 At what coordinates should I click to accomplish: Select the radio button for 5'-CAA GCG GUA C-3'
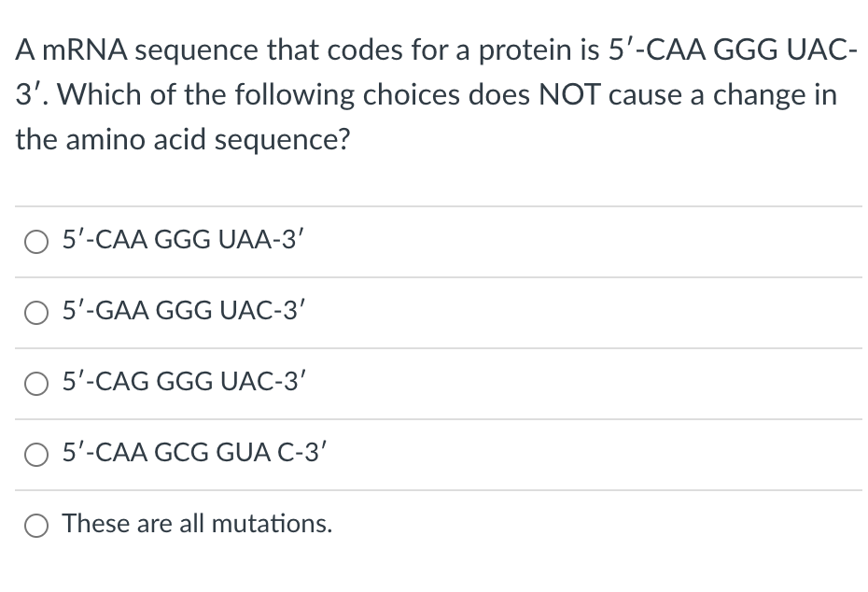[x=36, y=454]
